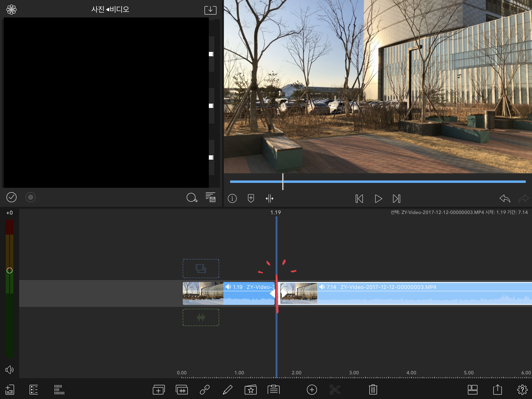Expand the 사진 ◂비디오 source selector

[x=110, y=9]
